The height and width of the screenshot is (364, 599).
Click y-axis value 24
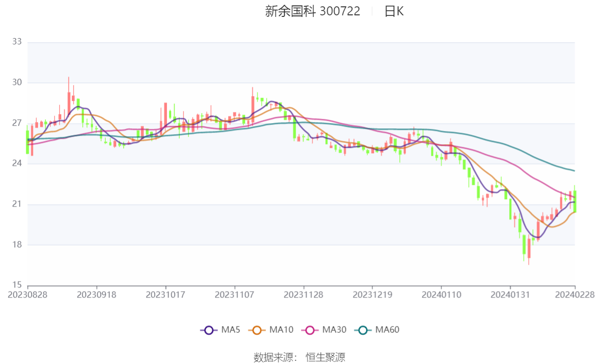point(17,163)
